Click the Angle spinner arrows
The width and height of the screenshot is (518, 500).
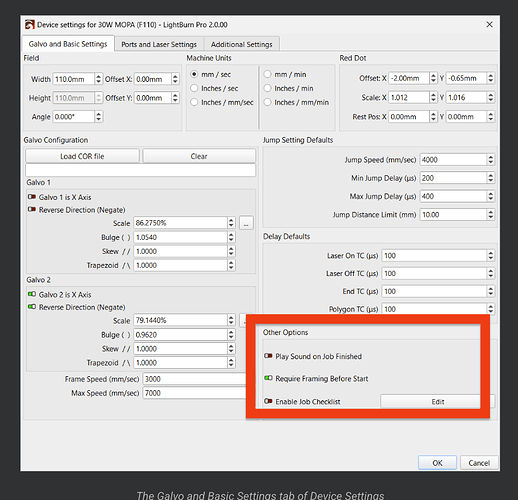tap(98, 117)
